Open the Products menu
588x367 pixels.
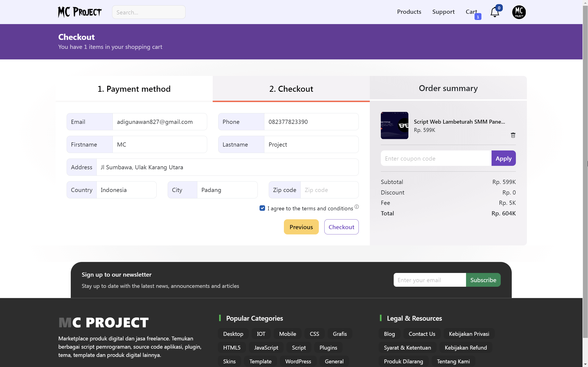[409, 12]
